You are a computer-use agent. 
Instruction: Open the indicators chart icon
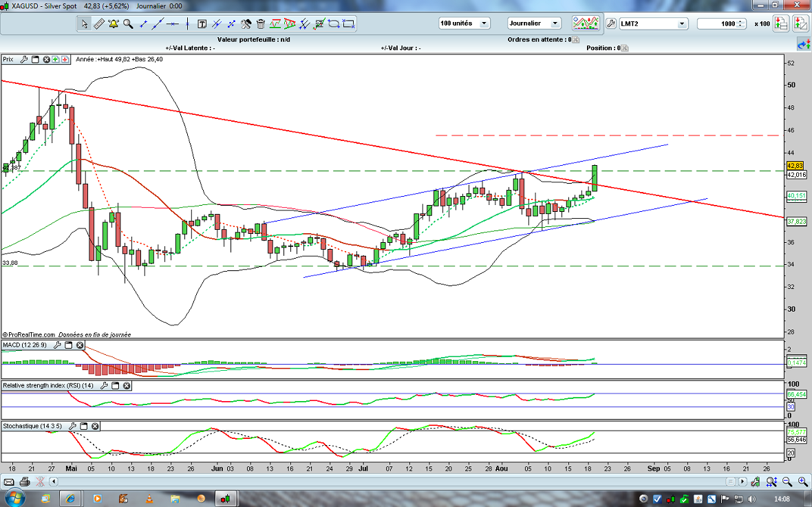[586, 23]
